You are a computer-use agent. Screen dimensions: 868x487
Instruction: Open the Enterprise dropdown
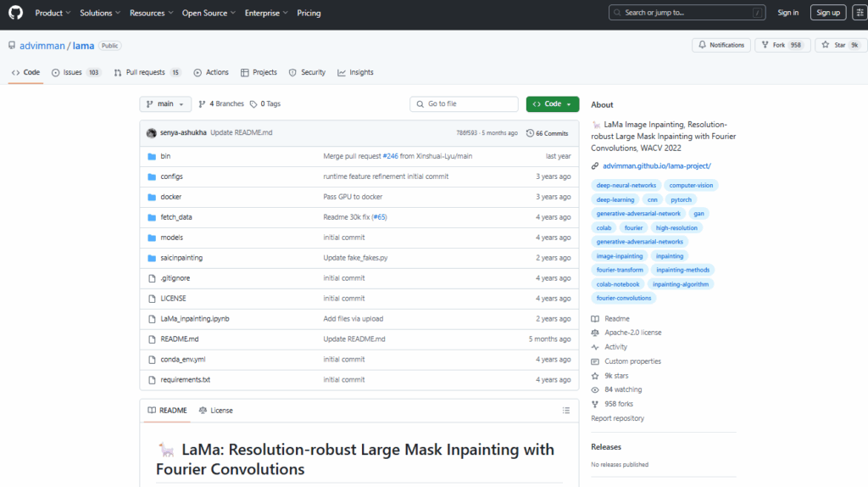point(266,13)
